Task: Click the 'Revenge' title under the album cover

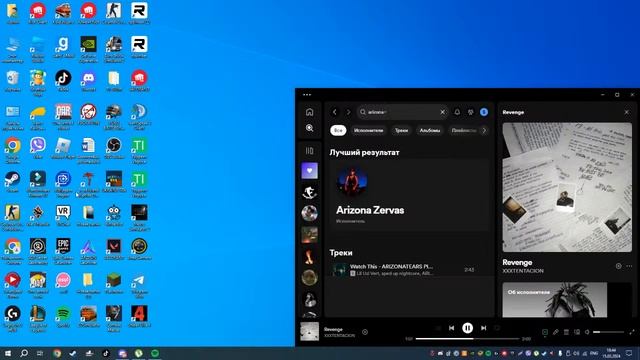Action: [517, 262]
